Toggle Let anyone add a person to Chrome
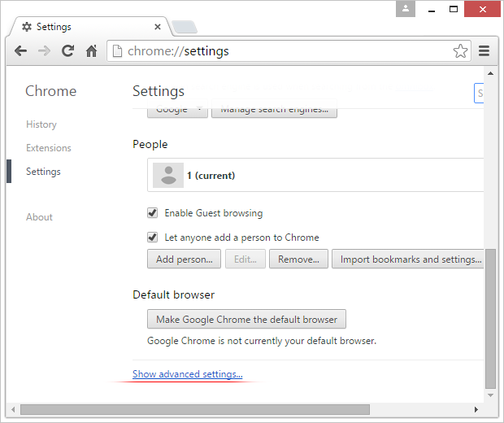Screen dimensions: 504x423 pos(152,238)
